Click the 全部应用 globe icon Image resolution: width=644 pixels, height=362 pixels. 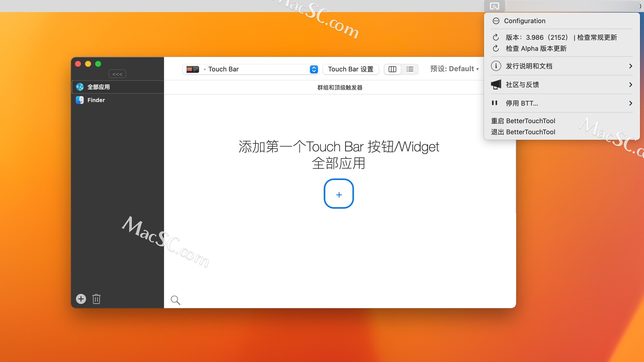(x=80, y=87)
